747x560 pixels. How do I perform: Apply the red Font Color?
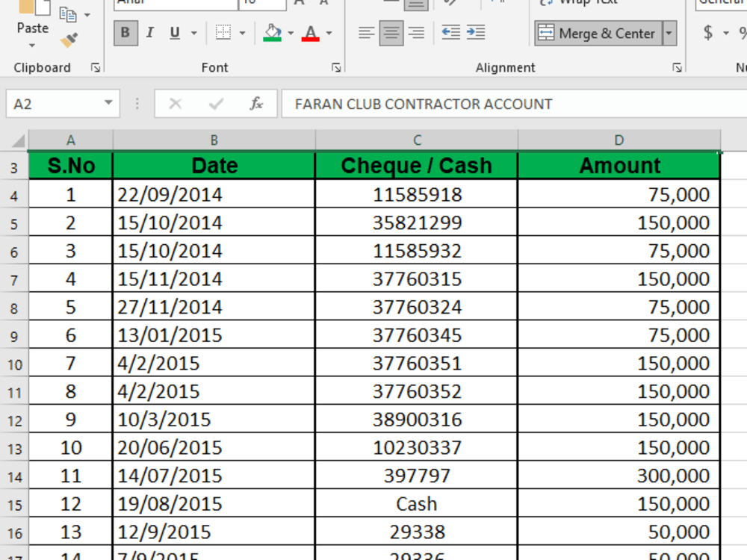[311, 33]
